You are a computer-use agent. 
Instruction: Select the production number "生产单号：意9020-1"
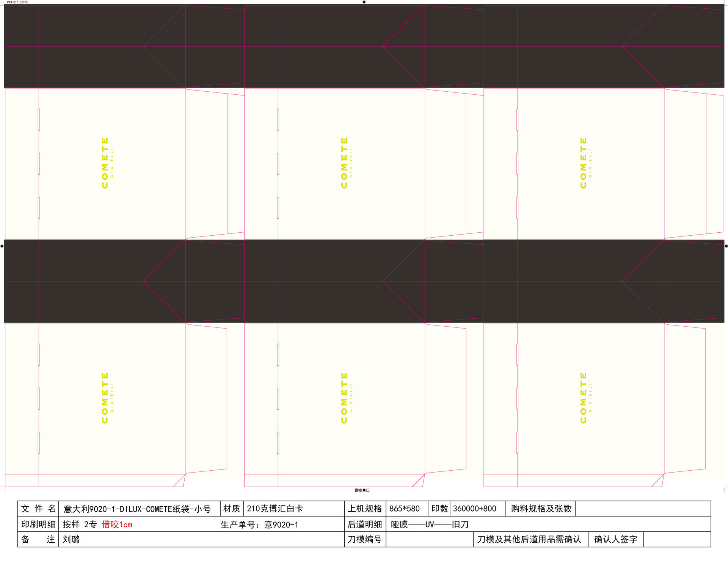point(259,524)
